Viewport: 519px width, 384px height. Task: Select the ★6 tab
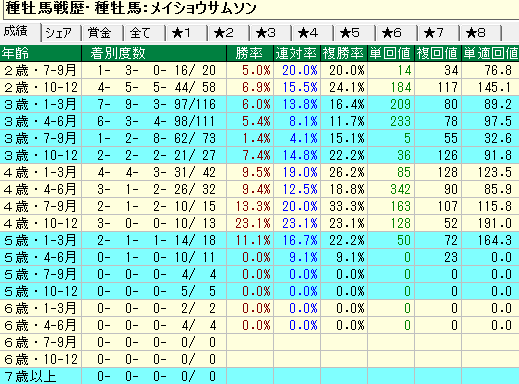point(397,33)
